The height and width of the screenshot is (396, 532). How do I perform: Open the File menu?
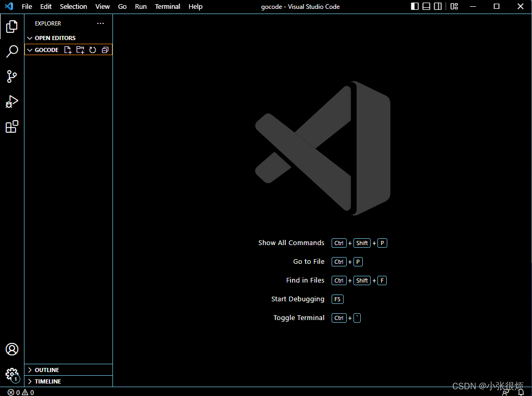point(27,6)
